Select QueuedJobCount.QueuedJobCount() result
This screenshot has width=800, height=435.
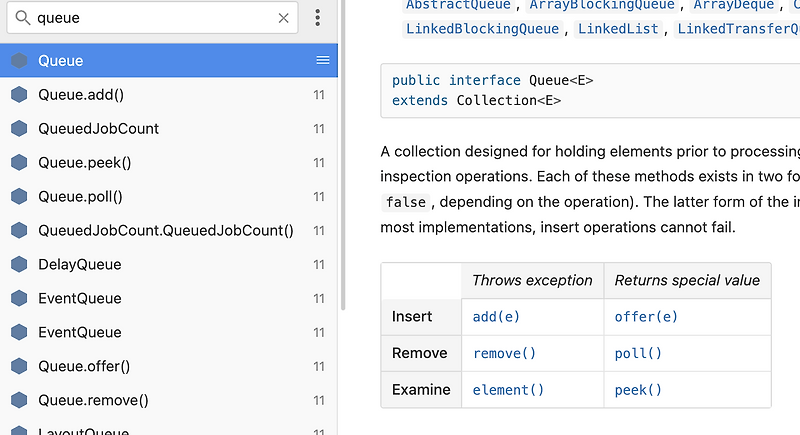166,231
